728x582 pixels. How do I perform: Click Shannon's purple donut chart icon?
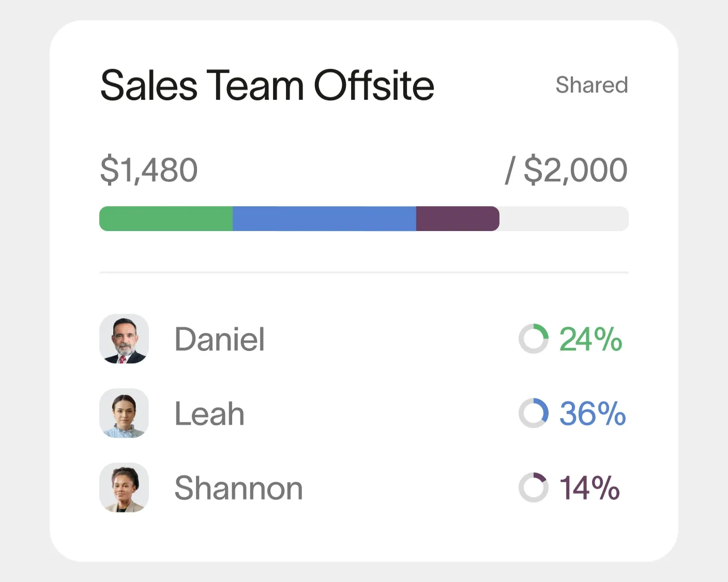(533, 487)
